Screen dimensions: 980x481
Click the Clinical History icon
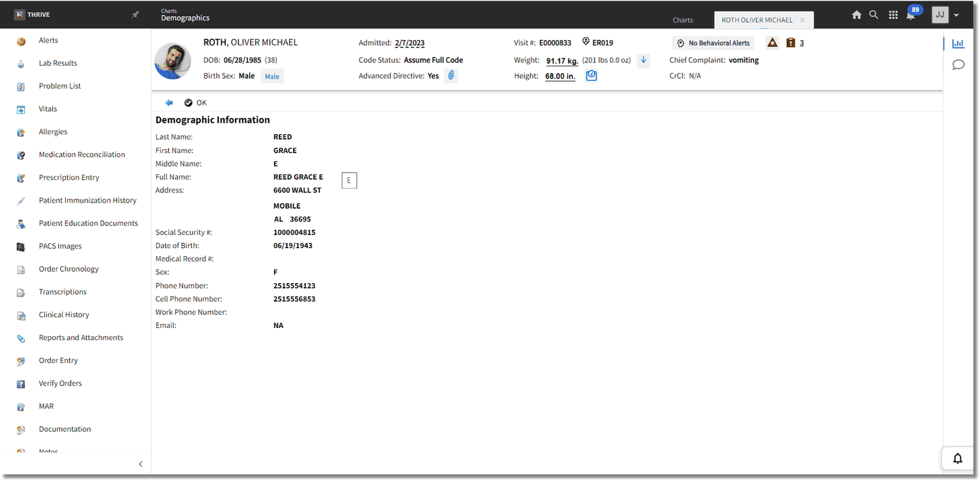[22, 315]
